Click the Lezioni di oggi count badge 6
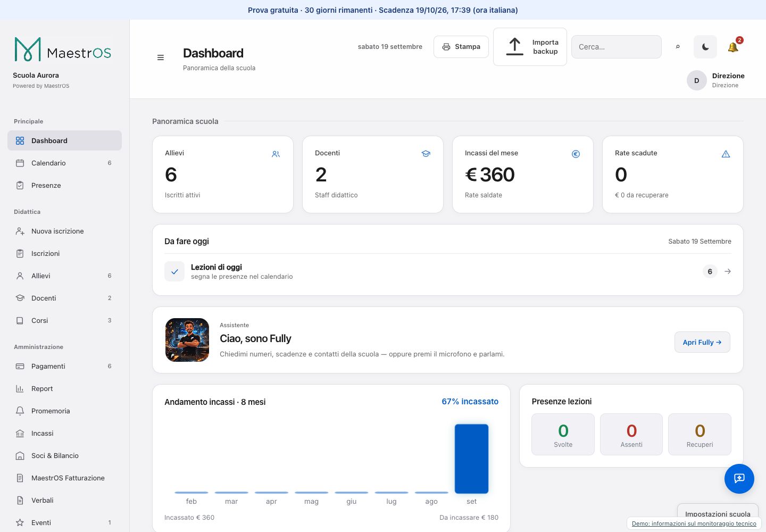Viewport: 766px width, 532px height. pos(710,271)
